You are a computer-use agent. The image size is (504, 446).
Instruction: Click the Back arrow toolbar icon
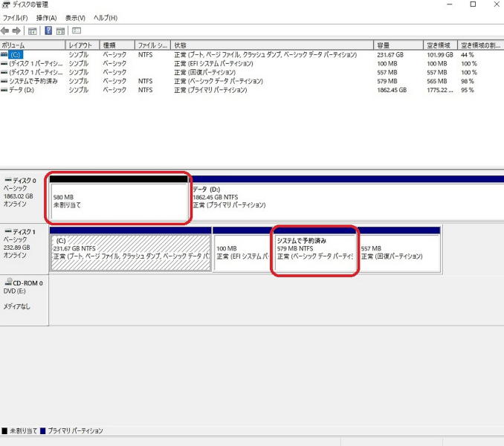tap(6, 31)
